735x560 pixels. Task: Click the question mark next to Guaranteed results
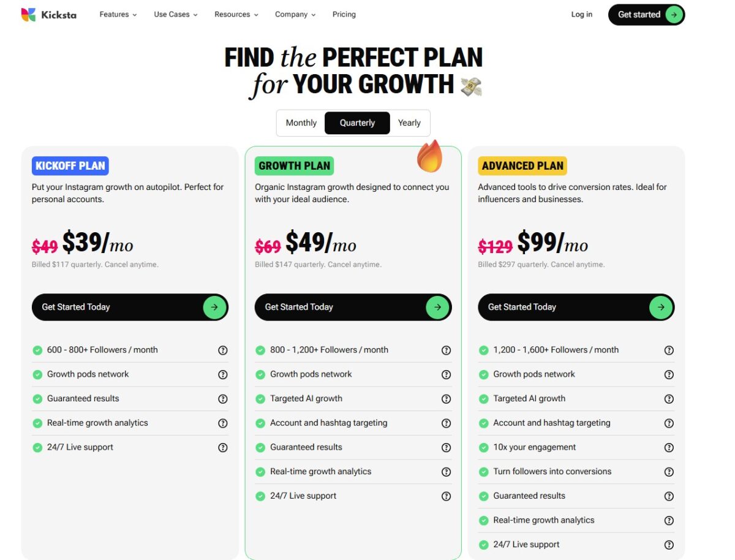pos(222,399)
